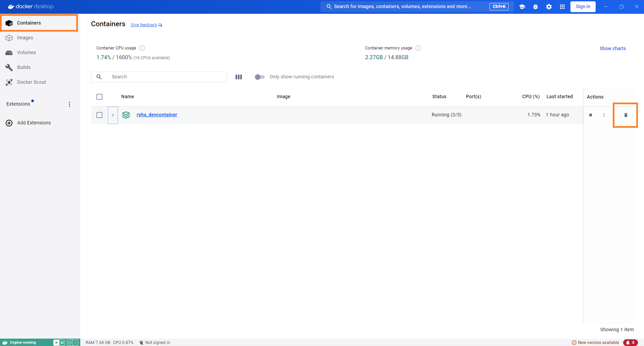Click the CPU (%) column header
The width and height of the screenshot is (644, 346).
[x=531, y=97]
